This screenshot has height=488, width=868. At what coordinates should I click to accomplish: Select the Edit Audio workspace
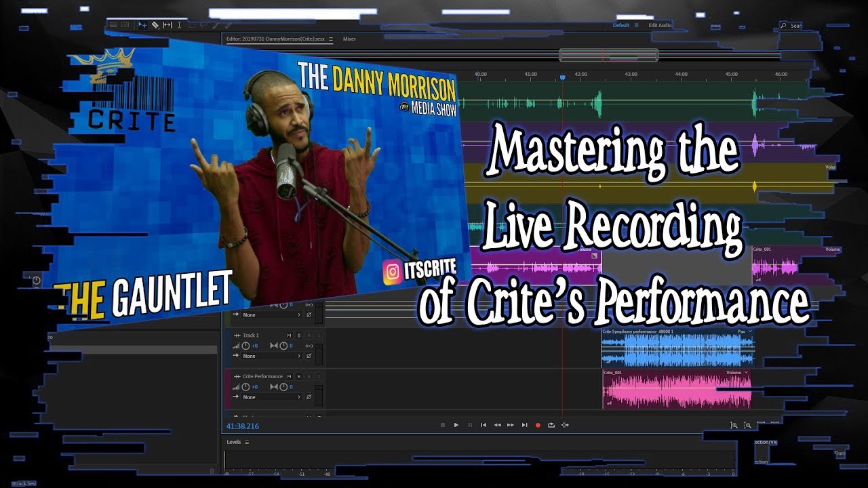(x=660, y=25)
